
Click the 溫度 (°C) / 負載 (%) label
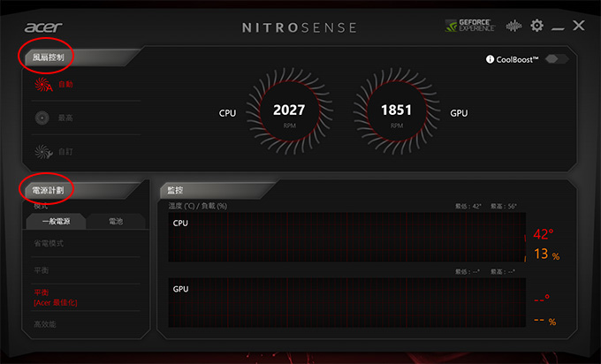click(x=198, y=206)
